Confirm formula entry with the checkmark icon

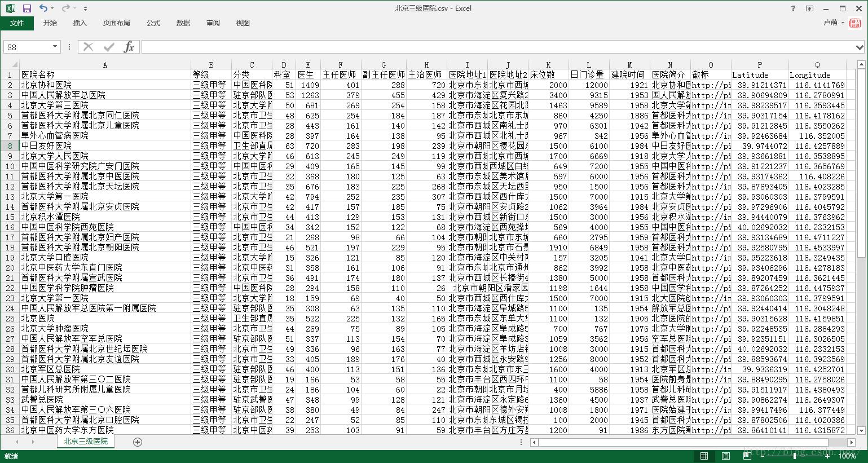[x=109, y=47]
